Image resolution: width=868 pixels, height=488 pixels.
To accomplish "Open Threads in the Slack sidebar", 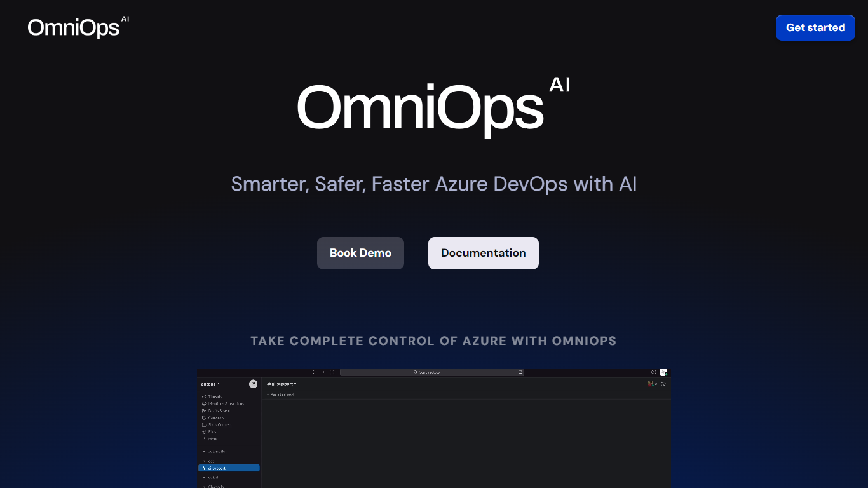I will click(212, 396).
